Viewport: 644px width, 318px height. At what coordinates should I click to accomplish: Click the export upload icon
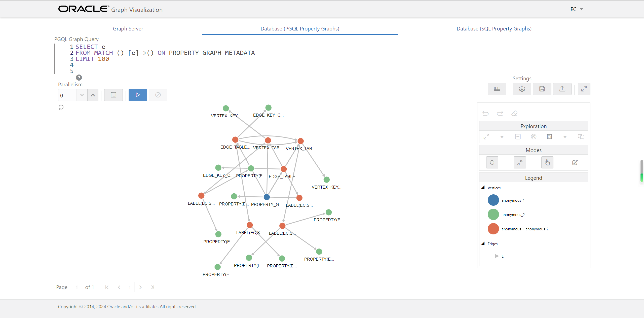coord(562,89)
